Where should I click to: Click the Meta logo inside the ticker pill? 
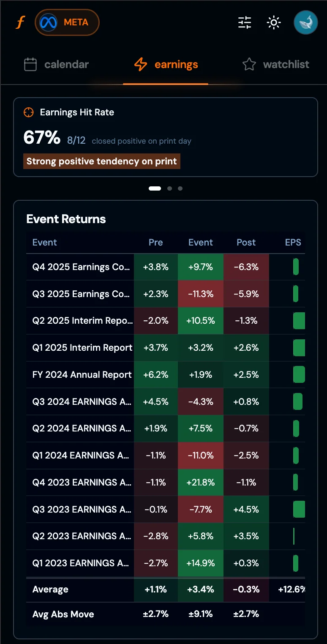(48, 22)
